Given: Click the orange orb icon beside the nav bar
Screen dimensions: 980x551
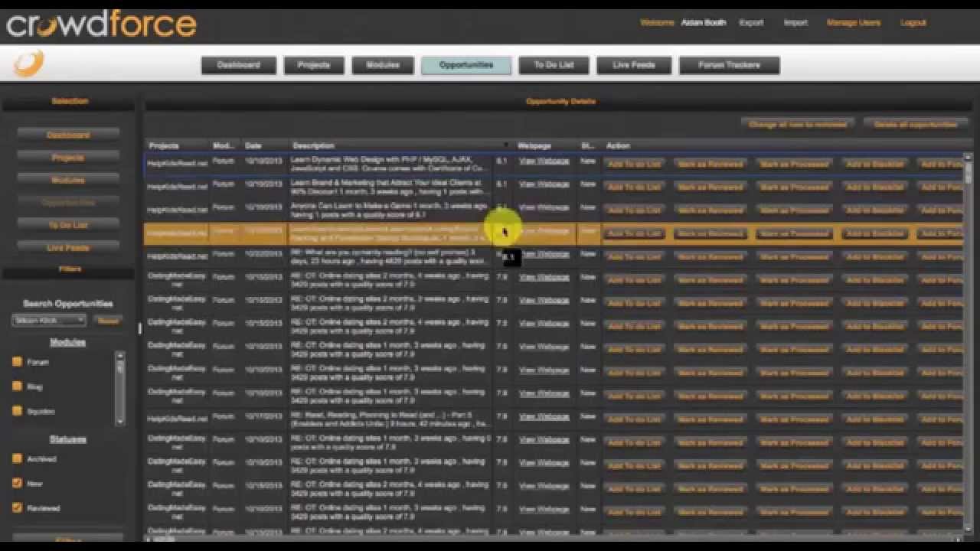Looking at the screenshot, I should click(x=29, y=64).
